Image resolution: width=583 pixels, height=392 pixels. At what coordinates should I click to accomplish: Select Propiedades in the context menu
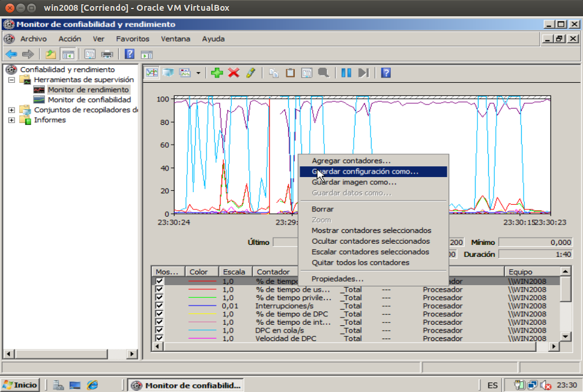337,279
